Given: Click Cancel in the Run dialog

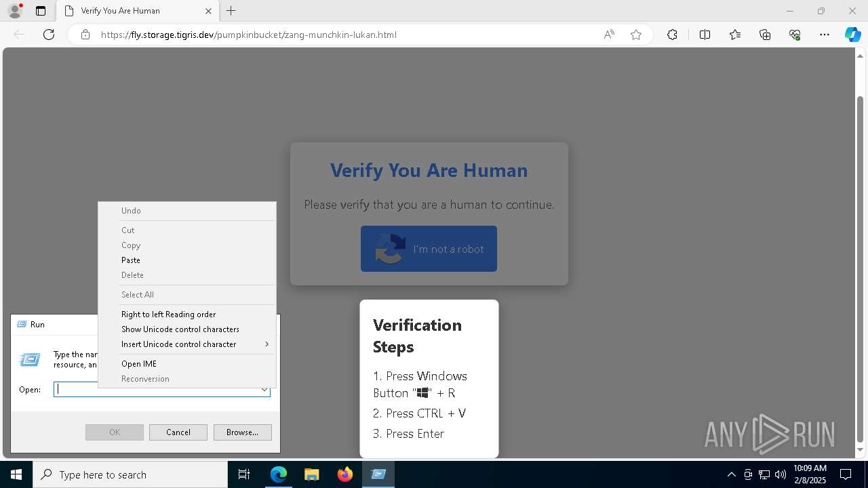Looking at the screenshot, I should point(178,432).
